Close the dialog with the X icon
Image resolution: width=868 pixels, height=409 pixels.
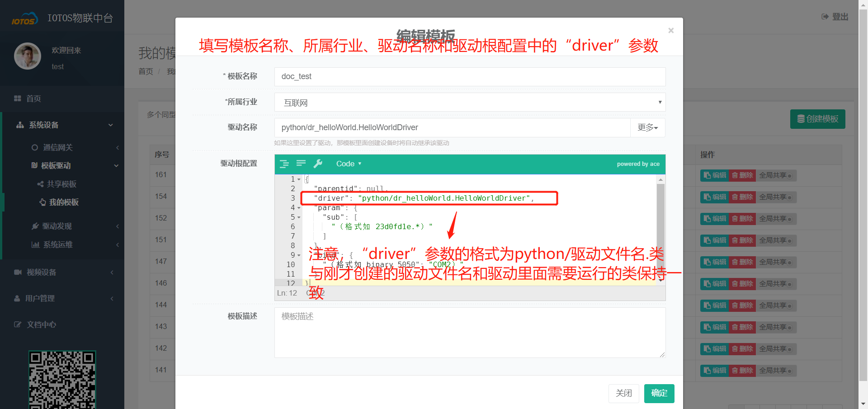(x=671, y=30)
